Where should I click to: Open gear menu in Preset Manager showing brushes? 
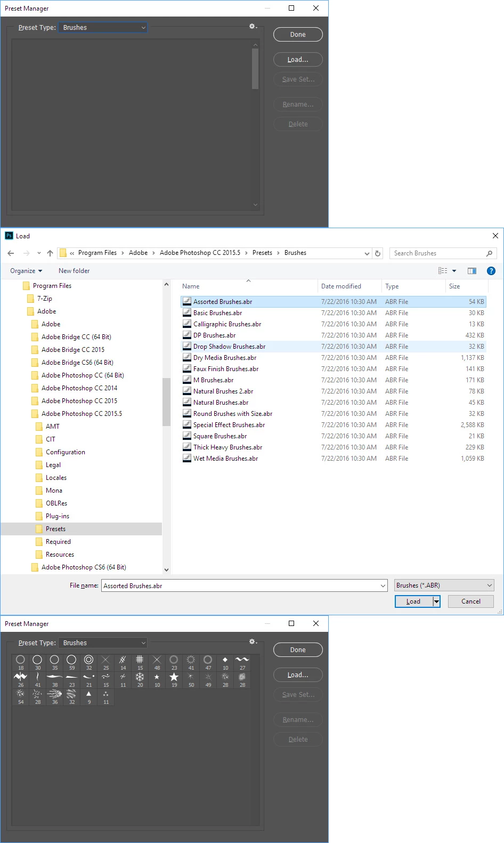click(x=253, y=642)
